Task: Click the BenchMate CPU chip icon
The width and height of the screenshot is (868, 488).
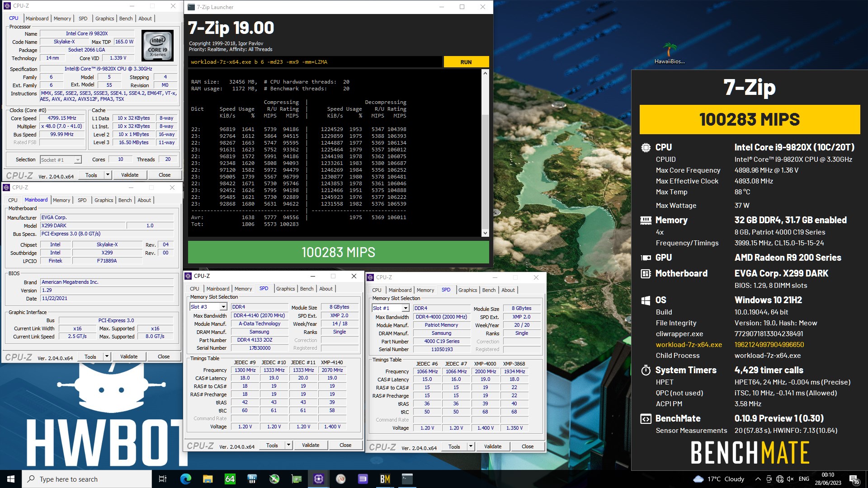Action: coord(646,147)
